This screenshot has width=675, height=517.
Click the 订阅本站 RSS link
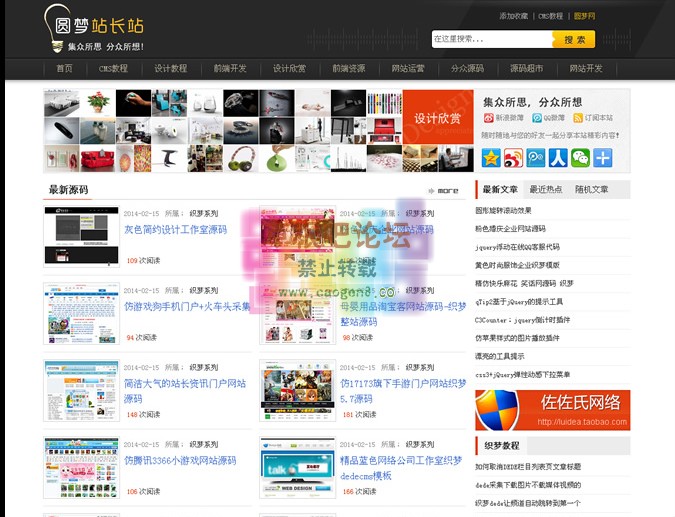593,118
